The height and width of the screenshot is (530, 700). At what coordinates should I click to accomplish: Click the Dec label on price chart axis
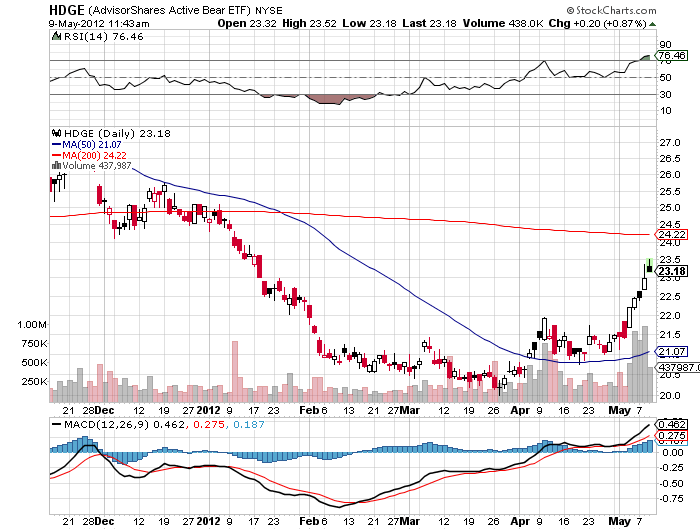[105, 410]
